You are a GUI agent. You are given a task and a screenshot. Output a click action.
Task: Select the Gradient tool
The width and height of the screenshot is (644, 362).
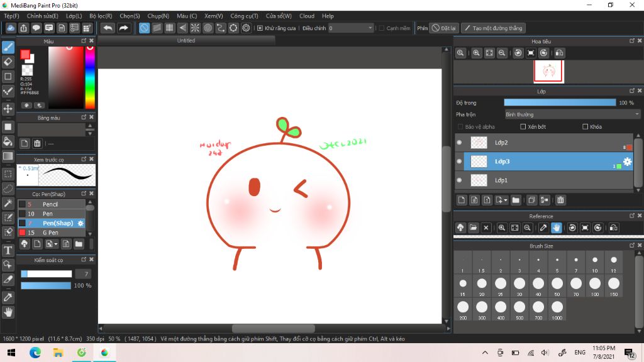[x=8, y=156]
